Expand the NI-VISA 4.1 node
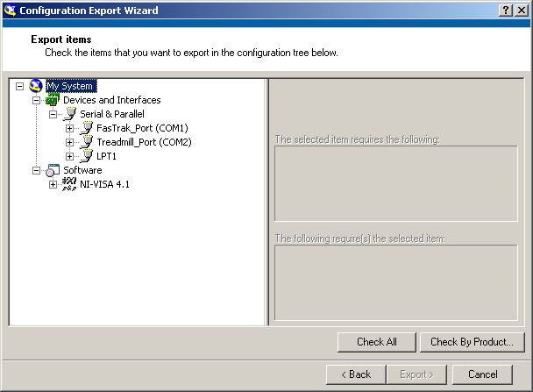Viewport: 533px width, 392px height. coord(53,184)
